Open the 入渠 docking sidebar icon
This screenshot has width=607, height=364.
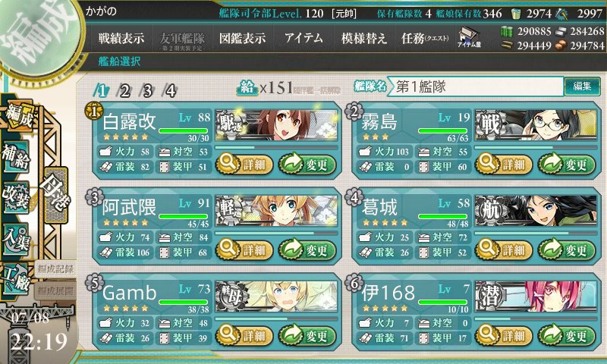click(16, 237)
